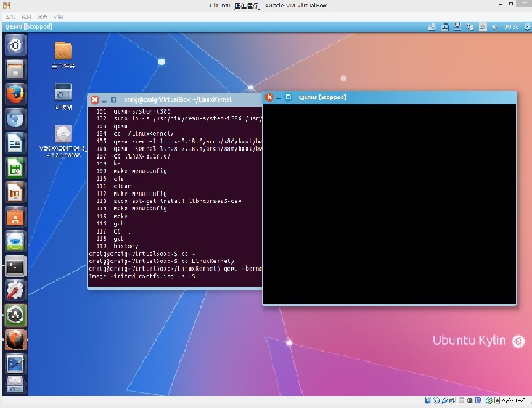Open the session gear menu in panel
Image resolution: width=532 pixels, height=409 pixels.
tap(527, 27)
